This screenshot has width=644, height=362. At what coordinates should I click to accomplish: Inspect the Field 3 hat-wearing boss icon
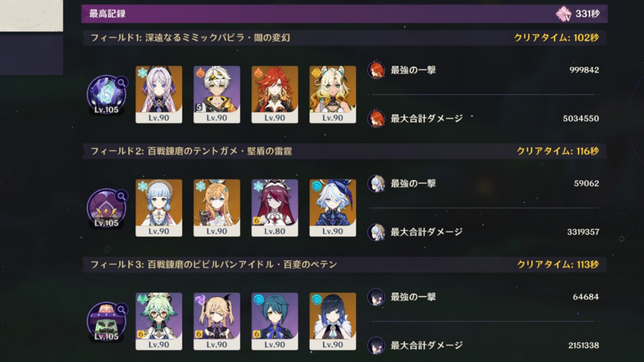click(x=106, y=321)
